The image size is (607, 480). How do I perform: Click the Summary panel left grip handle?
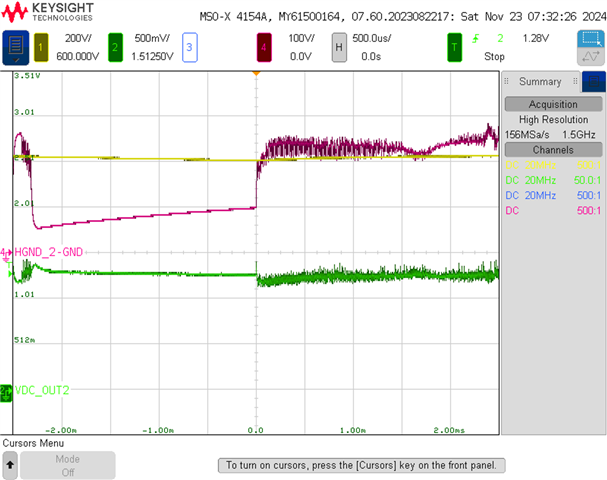[x=506, y=81]
